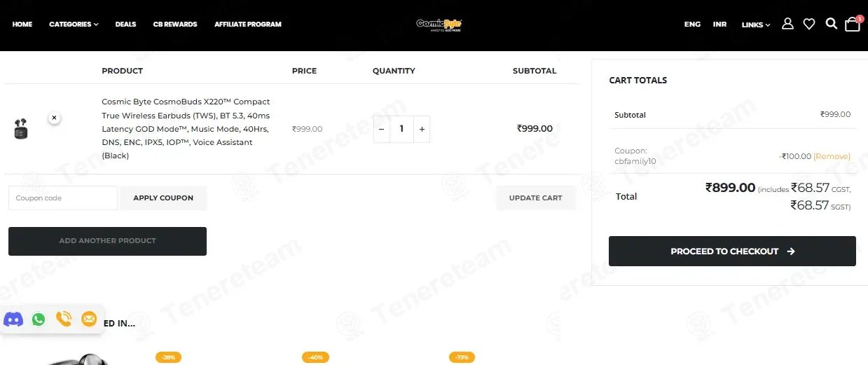Open the Deals menu item
Viewport: 868px width, 365px height.
(125, 25)
